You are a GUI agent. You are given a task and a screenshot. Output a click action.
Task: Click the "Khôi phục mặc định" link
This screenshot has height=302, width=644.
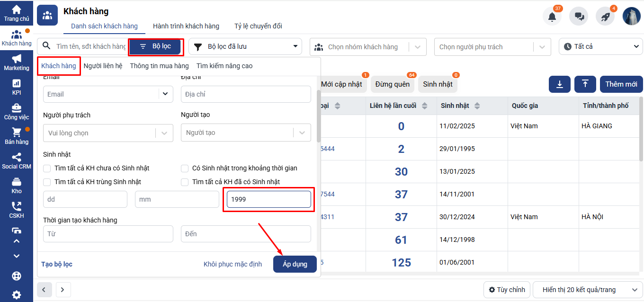[x=233, y=264]
